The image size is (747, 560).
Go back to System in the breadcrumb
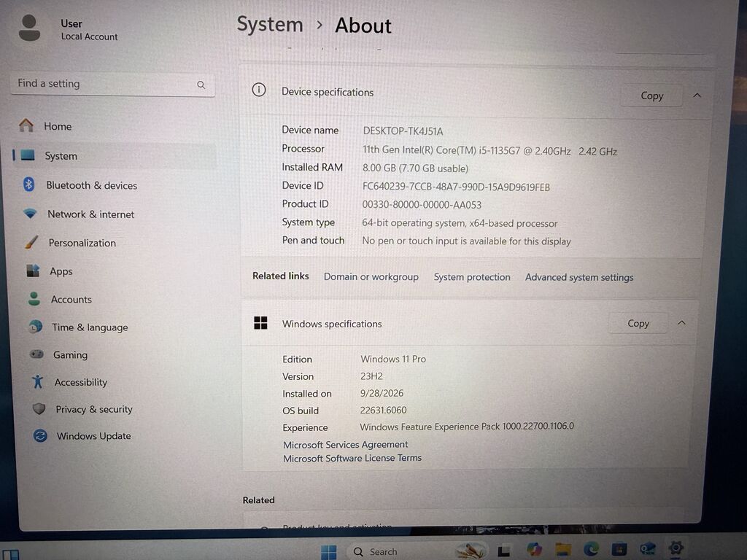tap(270, 25)
